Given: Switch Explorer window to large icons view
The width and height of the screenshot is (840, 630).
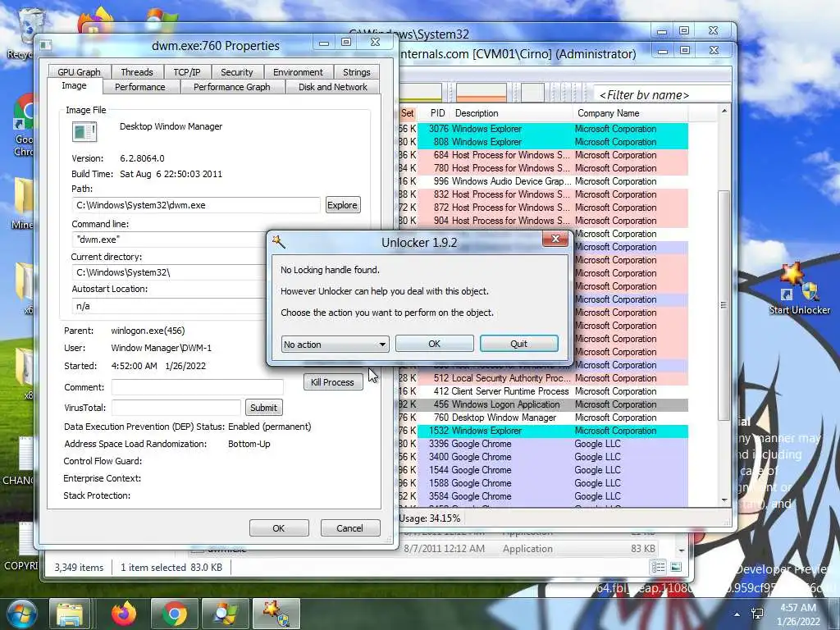Looking at the screenshot, I should 676,567.
